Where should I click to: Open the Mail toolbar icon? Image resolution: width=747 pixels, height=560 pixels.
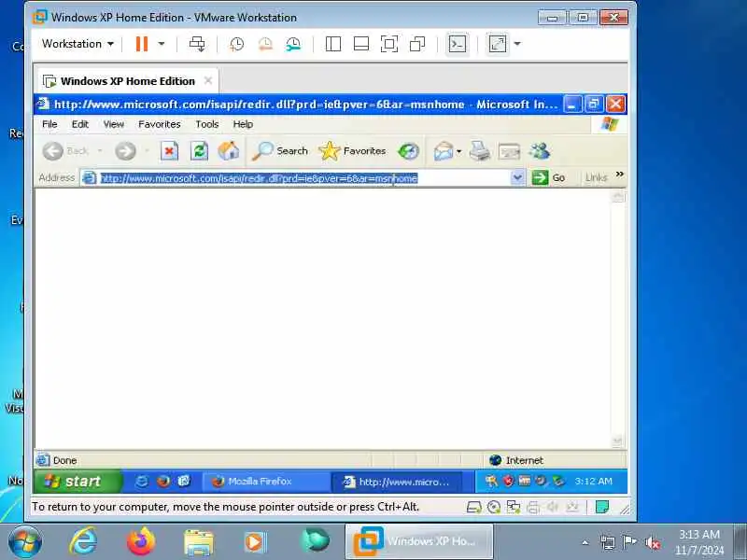click(x=443, y=151)
